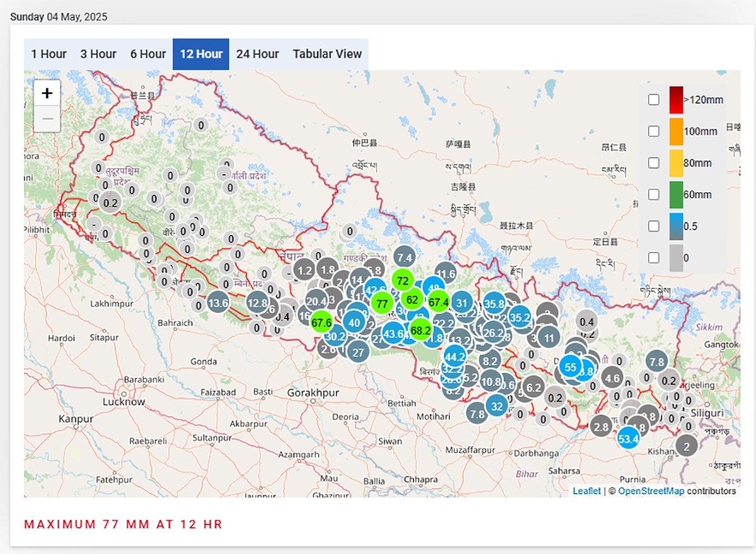
Task: Select the 6.2 mm gray marker
Action: (x=534, y=387)
